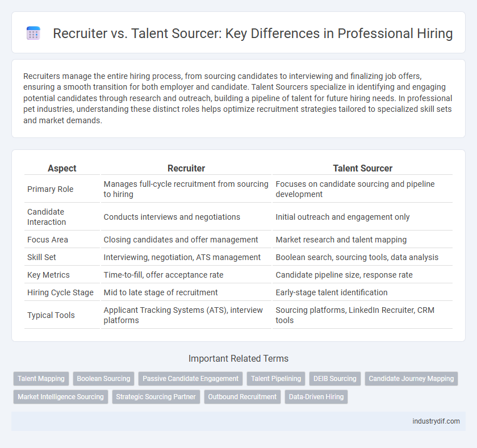The image size is (477, 448).
Task: Select the Aspect column header
Action: [x=62, y=168]
